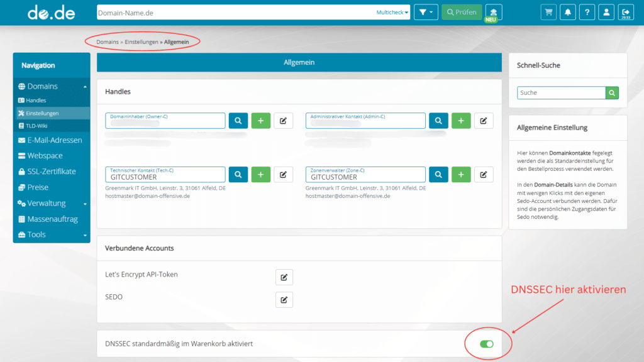Image resolution: width=644 pixels, height=362 pixels.
Task: Click the globe icon beside Domains
Action: [22, 87]
